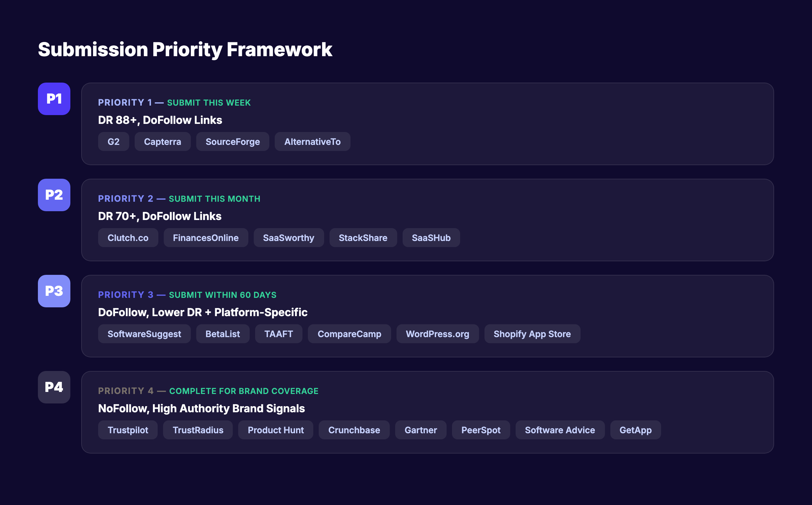Select the Trustpilot brand signal tag
The width and height of the screenshot is (812, 505).
tap(128, 430)
